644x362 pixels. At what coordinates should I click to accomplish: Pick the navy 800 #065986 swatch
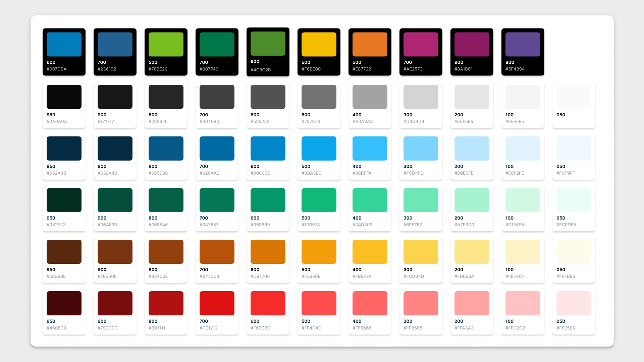click(x=166, y=148)
